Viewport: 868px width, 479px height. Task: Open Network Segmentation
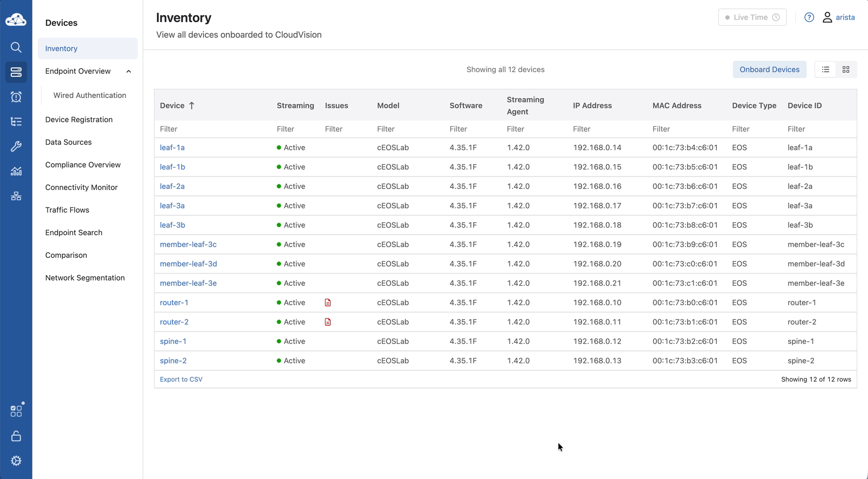point(85,278)
